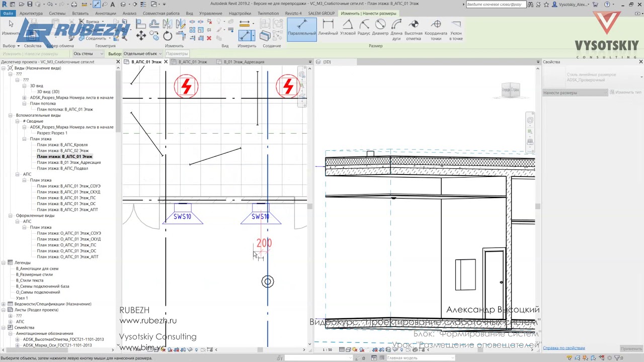Click the keyword search input field

[496, 5]
